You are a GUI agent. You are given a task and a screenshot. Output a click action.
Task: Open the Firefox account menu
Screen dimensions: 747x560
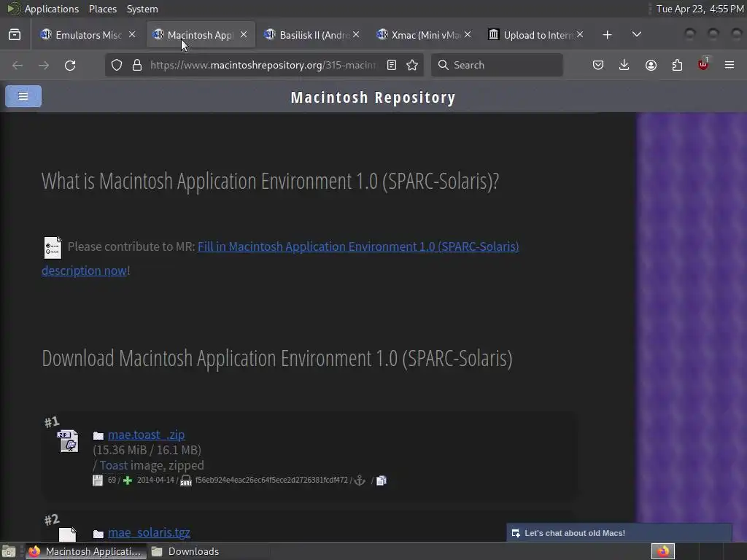click(651, 65)
